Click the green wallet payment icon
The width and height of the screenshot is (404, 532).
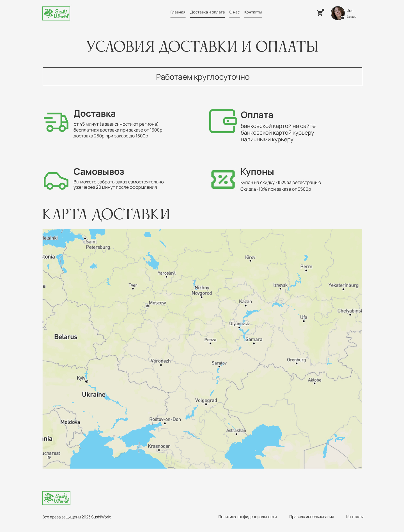point(223,121)
